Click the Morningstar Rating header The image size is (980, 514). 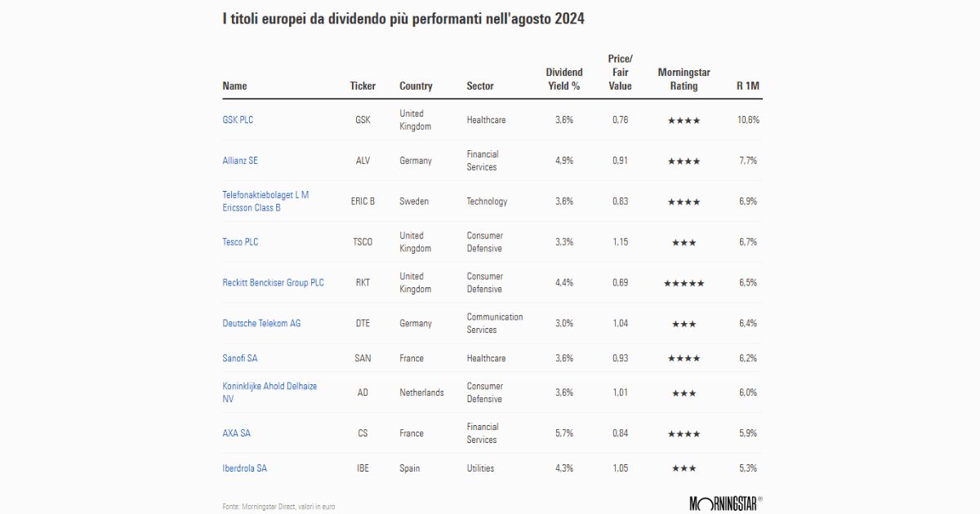[x=684, y=79]
